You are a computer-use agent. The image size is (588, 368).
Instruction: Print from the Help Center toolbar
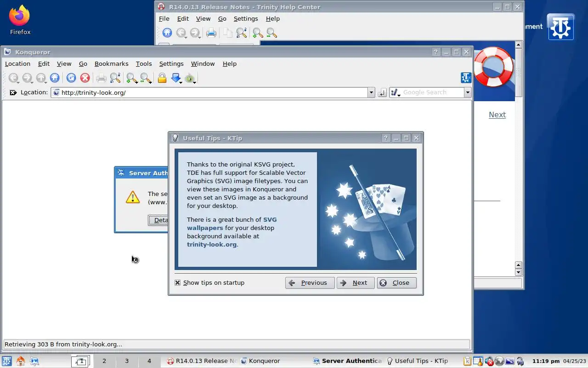pos(211,33)
